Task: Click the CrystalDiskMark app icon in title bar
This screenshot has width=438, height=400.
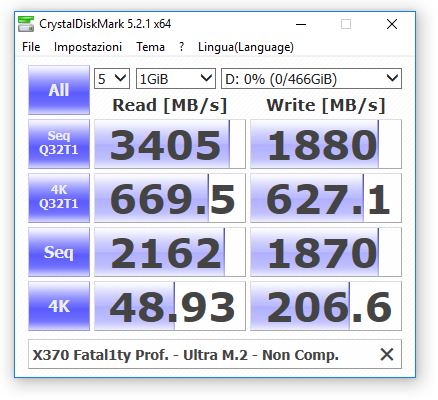Action: 26,24
